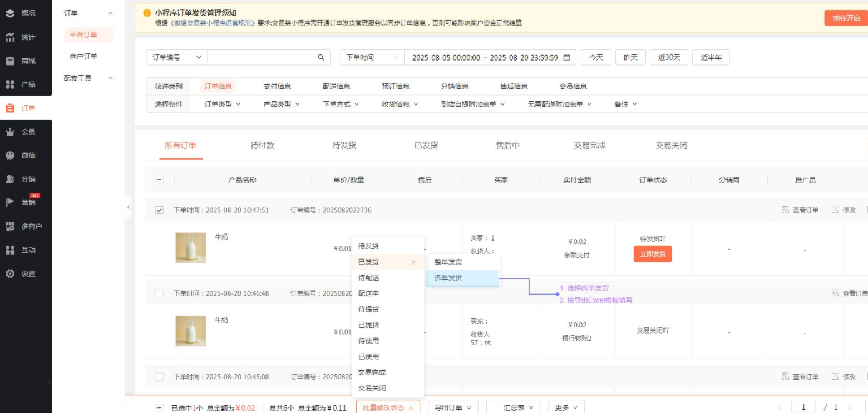Switch to the 待发货 tab
Viewport: 868px width, 413px height.
click(344, 146)
